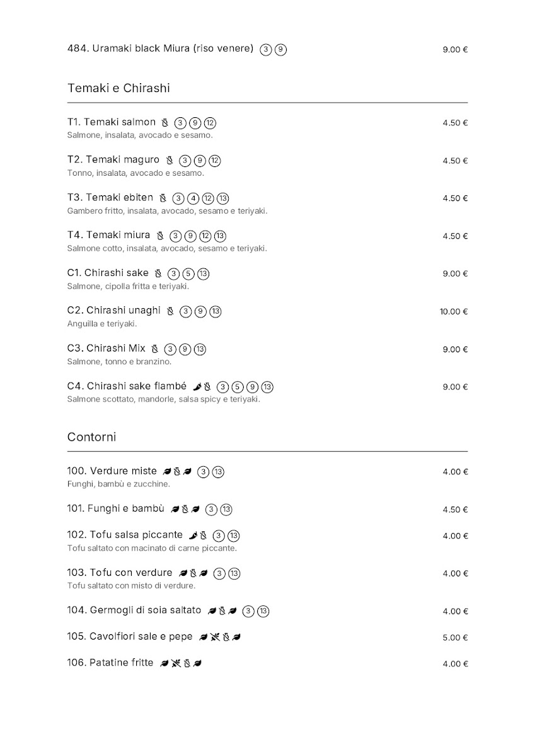Select the Temaki e Chirashi section heading
Screen dimensions: 535x756
(118, 88)
